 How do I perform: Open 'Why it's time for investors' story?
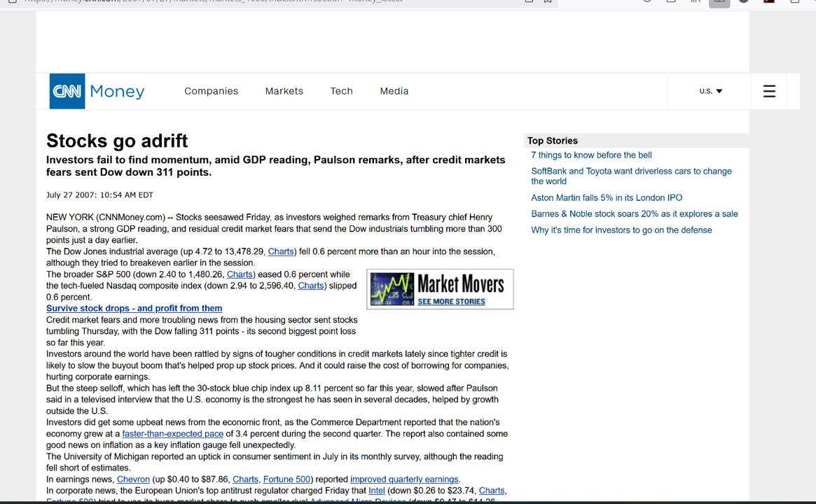(x=621, y=230)
